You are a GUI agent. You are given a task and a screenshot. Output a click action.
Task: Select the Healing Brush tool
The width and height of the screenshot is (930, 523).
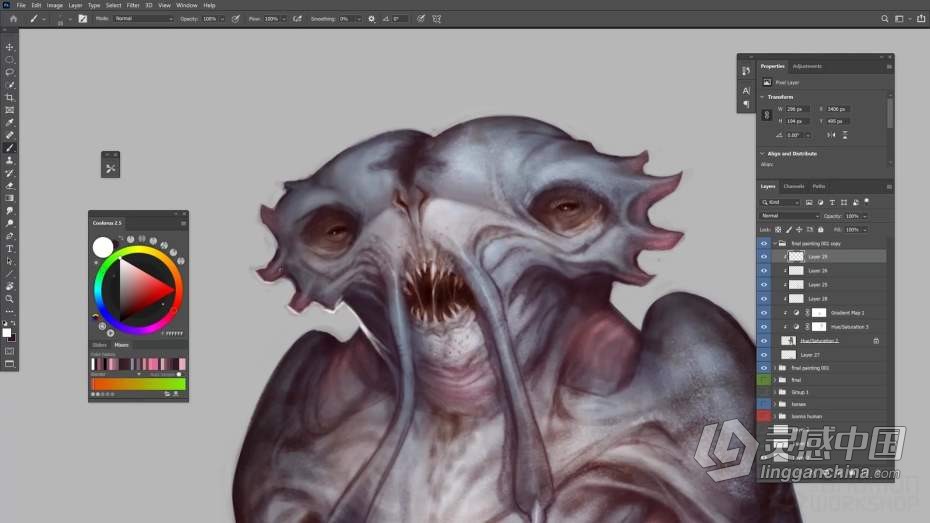tap(9, 135)
